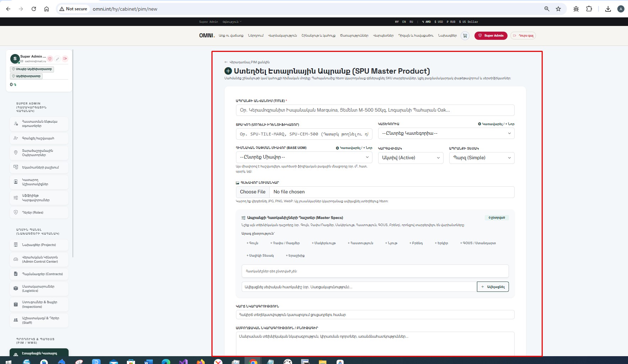The width and height of the screenshot is (628, 364).
Task: Click the icon beside Contracts sidebar item
Action: point(16,274)
